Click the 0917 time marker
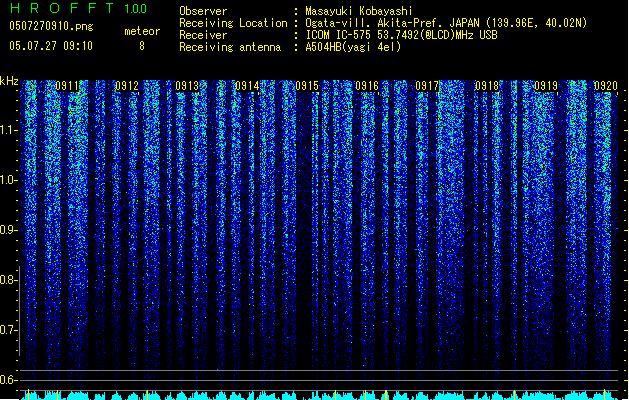Viewport: 629px width, 400px height. point(427,86)
